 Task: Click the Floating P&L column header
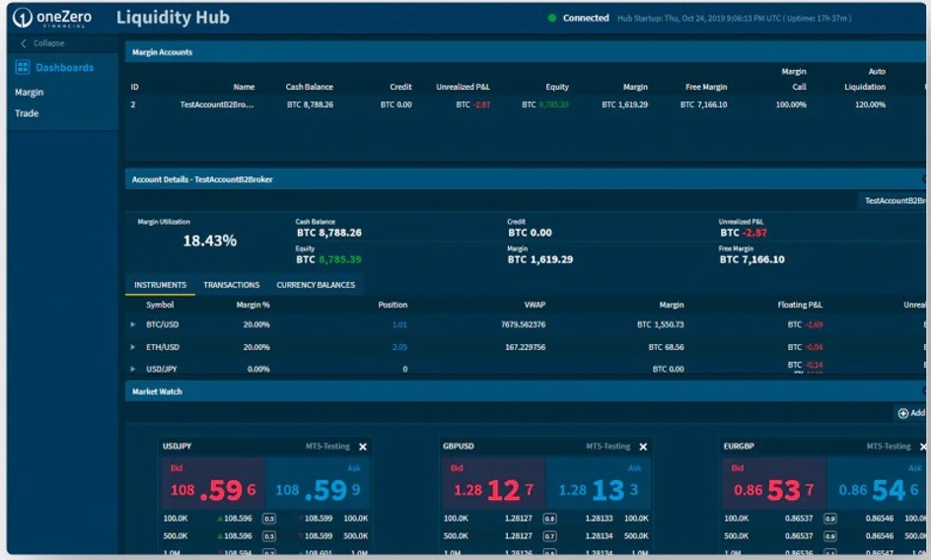click(800, 305)
